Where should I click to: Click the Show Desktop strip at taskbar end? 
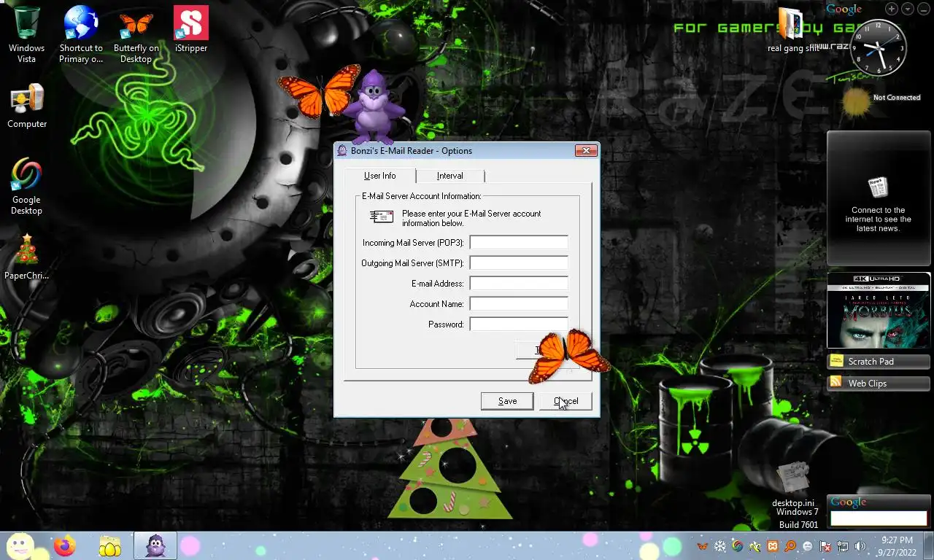tap(928, 545)
